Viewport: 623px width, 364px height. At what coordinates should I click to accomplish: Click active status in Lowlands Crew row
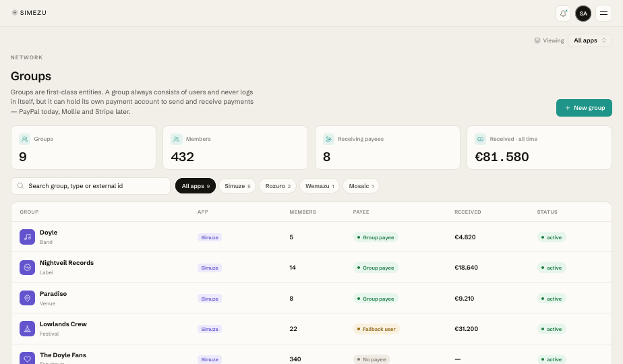[x=552, y=329]
